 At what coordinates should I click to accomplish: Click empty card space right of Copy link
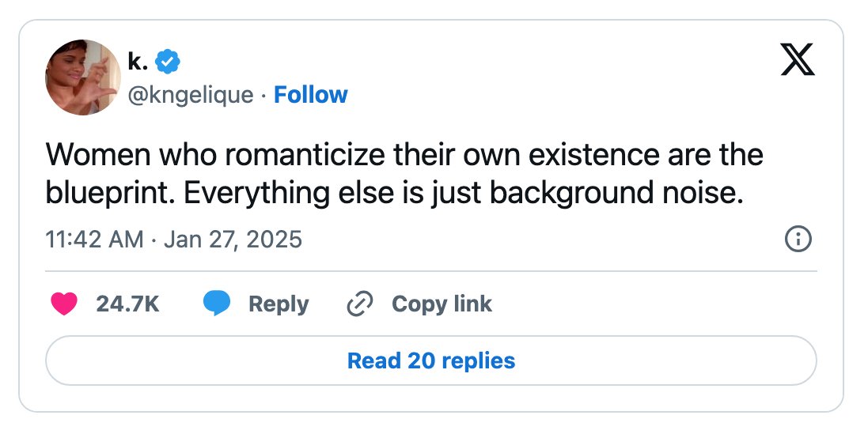[654, 304]
